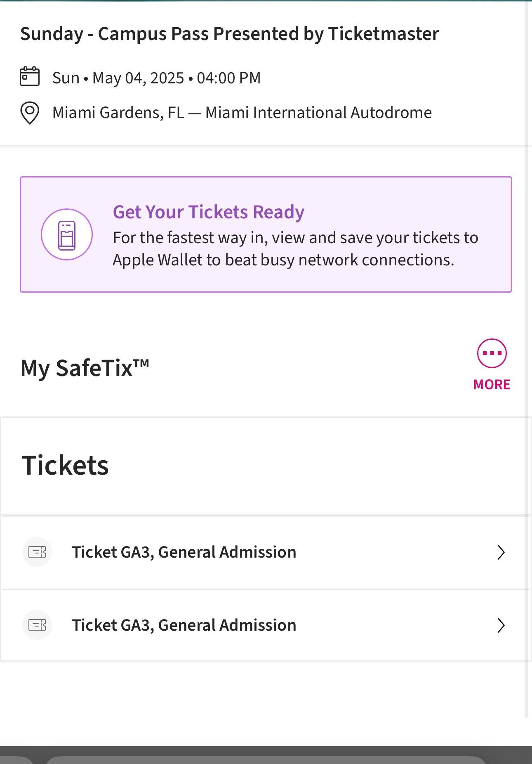Tap the wide rounded bar at screen bottom
Screen dimensions: 532x764
266,760
